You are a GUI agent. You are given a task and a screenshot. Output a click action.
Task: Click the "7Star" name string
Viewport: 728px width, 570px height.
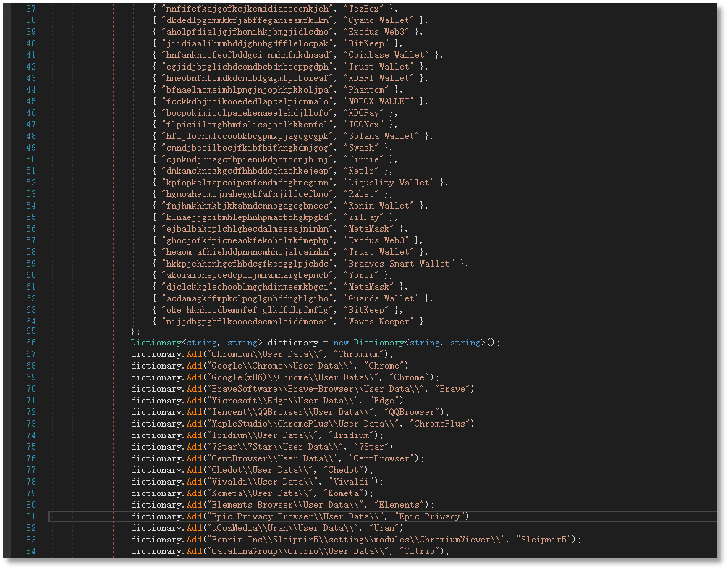[372, 448]
